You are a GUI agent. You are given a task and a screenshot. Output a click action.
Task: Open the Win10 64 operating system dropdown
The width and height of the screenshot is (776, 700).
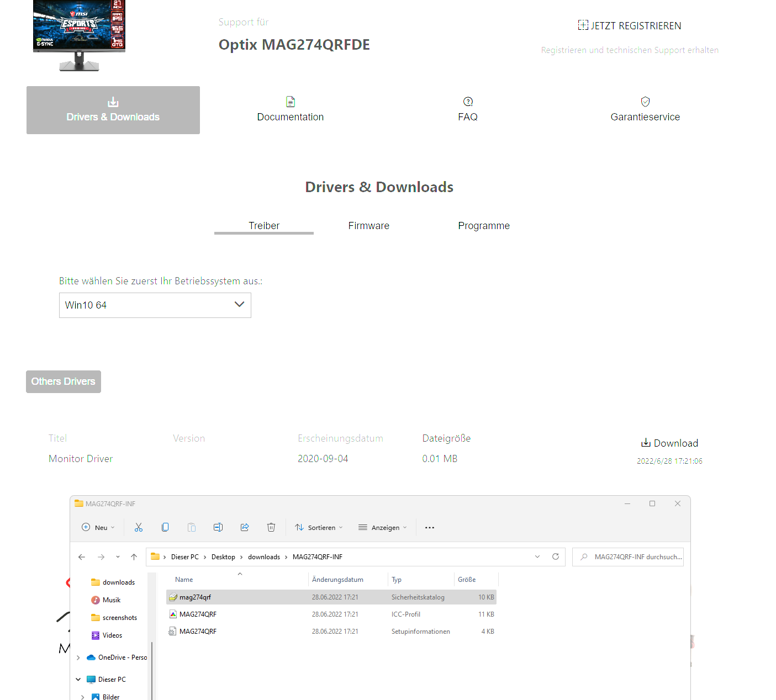(x=155, y=305)
